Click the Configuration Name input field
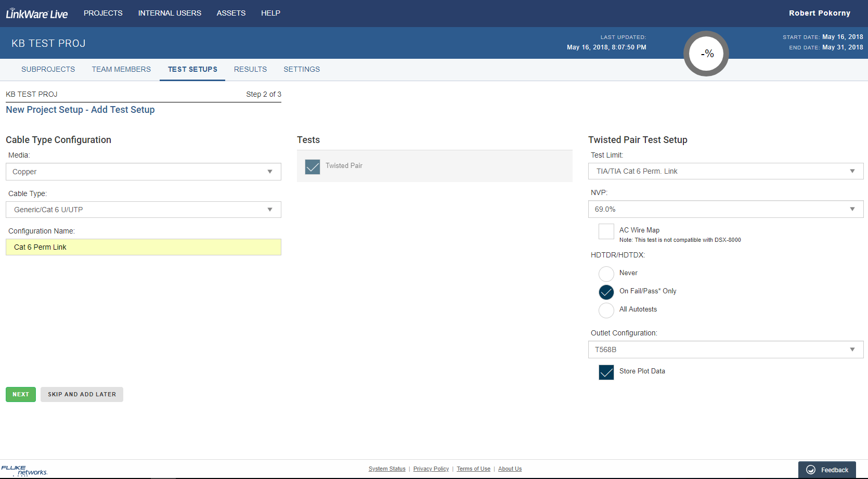 point(144,247)
